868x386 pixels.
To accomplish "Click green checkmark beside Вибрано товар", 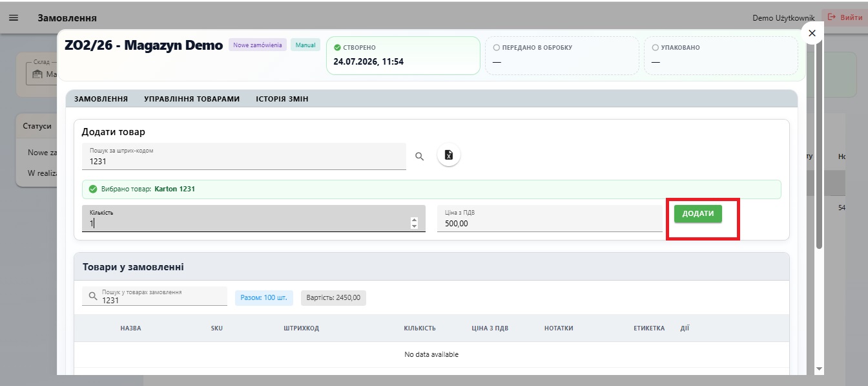I will coord(93,189).
